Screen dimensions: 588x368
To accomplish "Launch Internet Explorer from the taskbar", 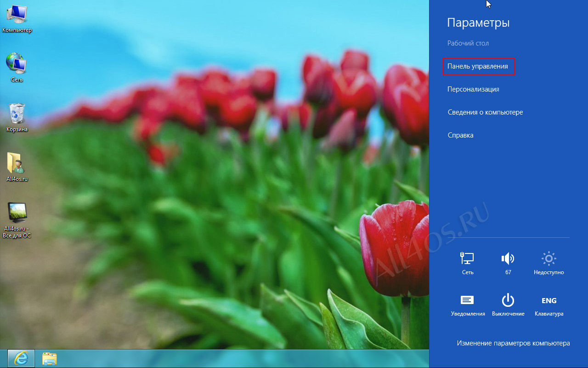I will coord(21,359).
